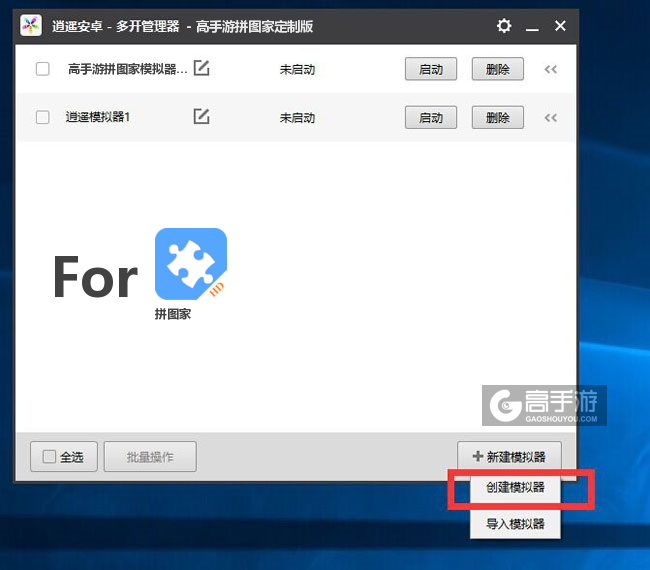Choose 创建模拟器 from the popup menu
650x570 pixels.
coord(515,489)
